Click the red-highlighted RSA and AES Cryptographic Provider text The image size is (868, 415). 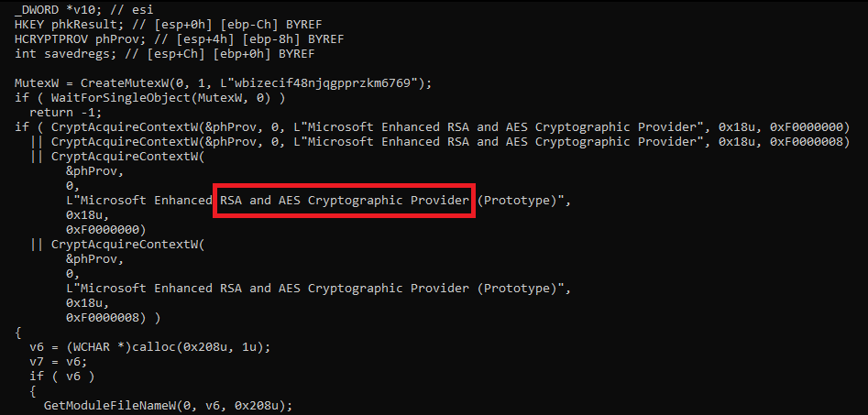coord(344,201)
